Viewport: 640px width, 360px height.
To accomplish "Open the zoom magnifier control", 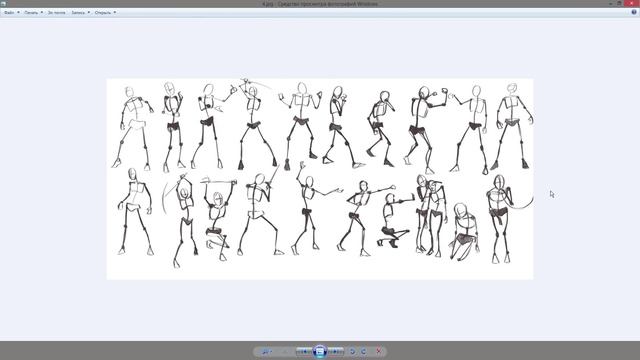I will click(266, 351).
